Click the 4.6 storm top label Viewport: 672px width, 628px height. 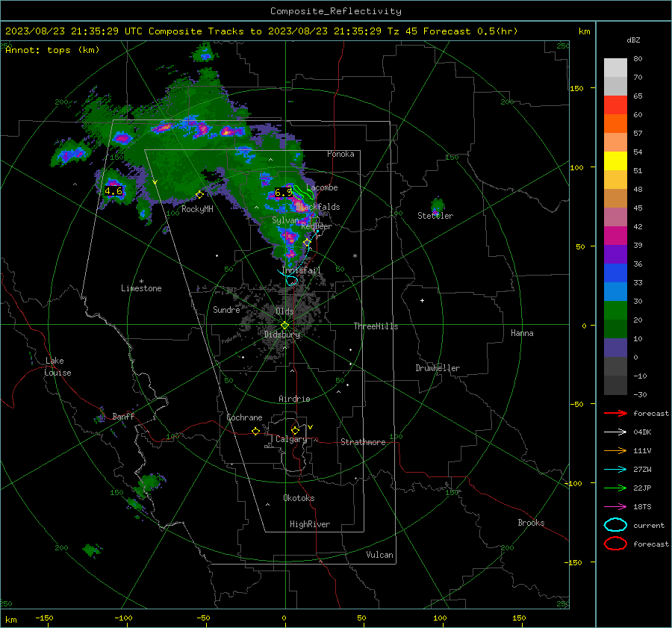click(x=113, y=190)
